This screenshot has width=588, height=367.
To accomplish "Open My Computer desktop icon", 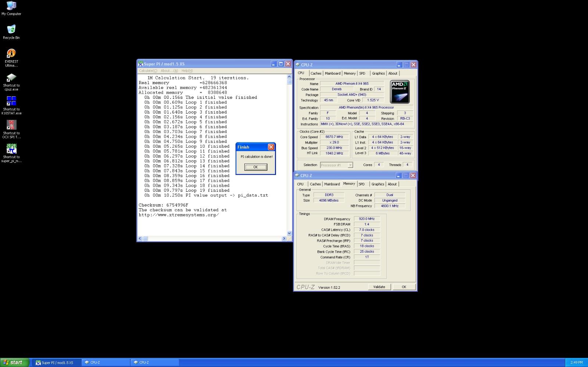I will (11, 6).
